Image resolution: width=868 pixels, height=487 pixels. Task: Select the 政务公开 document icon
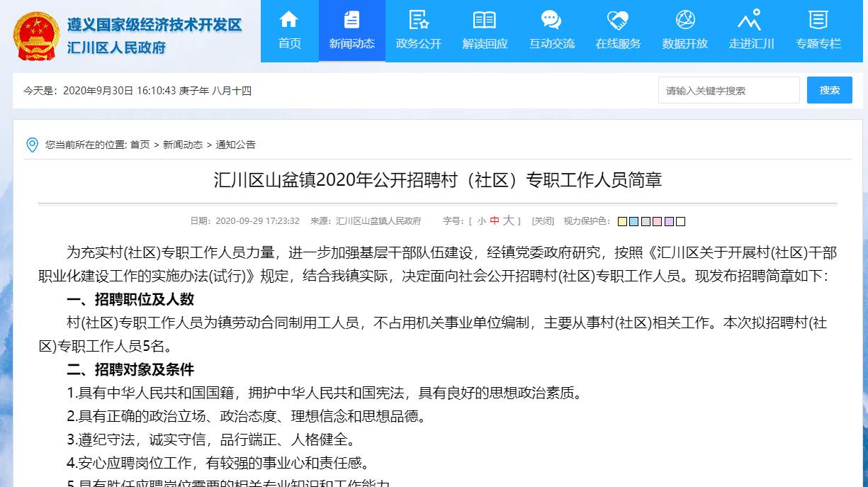click(418, 21)
